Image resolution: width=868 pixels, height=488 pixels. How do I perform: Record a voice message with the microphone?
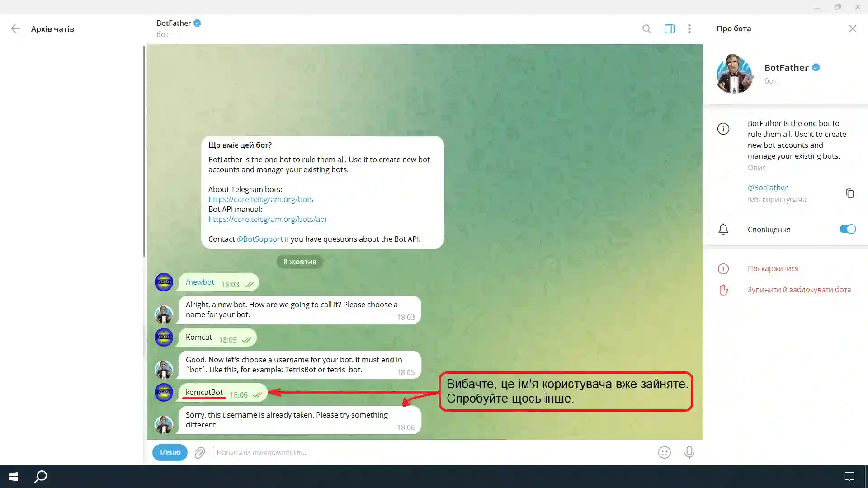(x=689, y=452)
